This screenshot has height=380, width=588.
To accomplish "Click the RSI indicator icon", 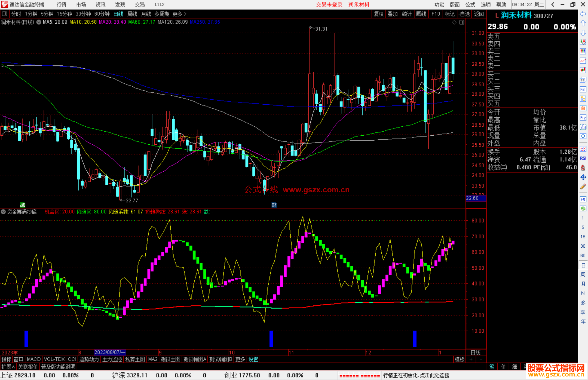I will click(583, 158).
